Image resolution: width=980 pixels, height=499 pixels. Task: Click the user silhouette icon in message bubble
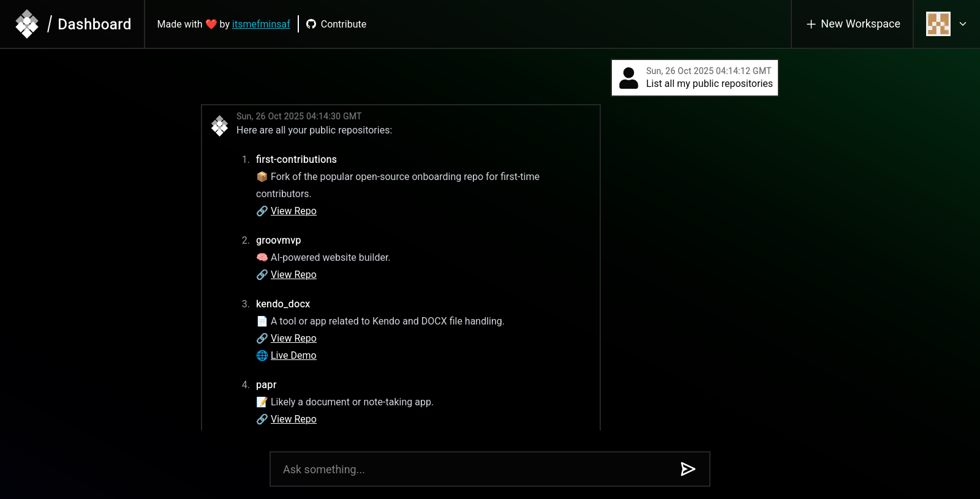(x=628, y=78)
